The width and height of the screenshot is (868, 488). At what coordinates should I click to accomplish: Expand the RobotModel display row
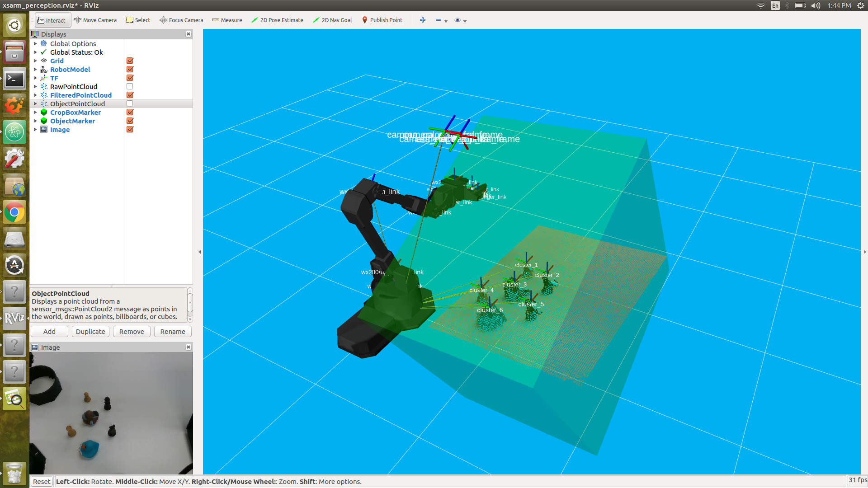[x=35, y=70]
